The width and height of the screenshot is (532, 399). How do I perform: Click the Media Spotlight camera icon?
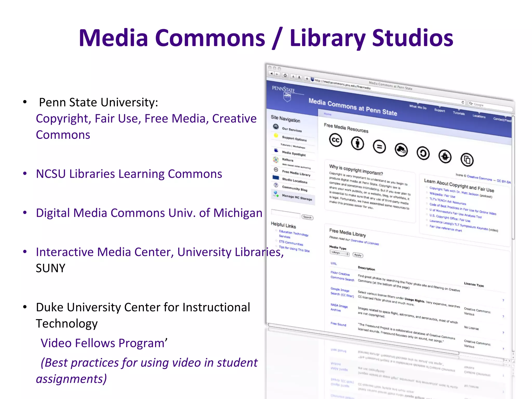pos(276,150)
